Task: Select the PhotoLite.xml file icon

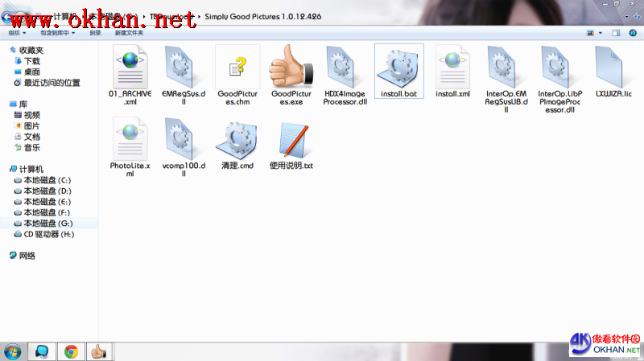Action: pyautogui.click(x=130, y=138)
